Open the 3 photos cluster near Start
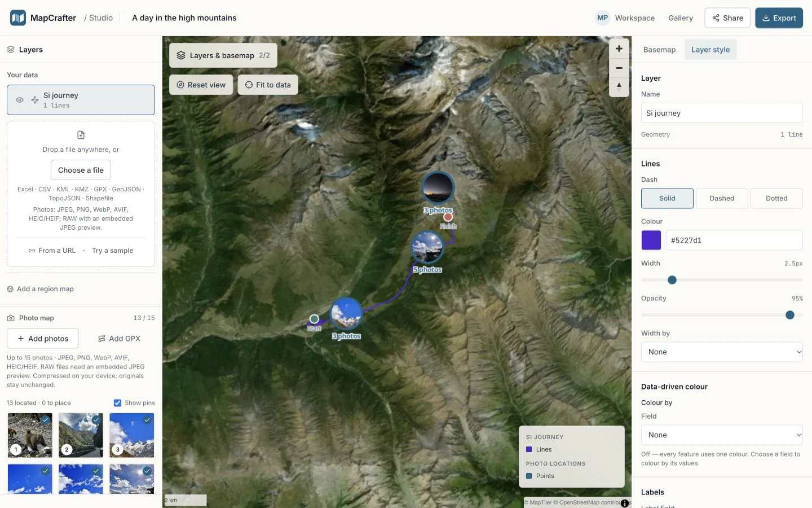The image size is (812, 508). point(346,314)
